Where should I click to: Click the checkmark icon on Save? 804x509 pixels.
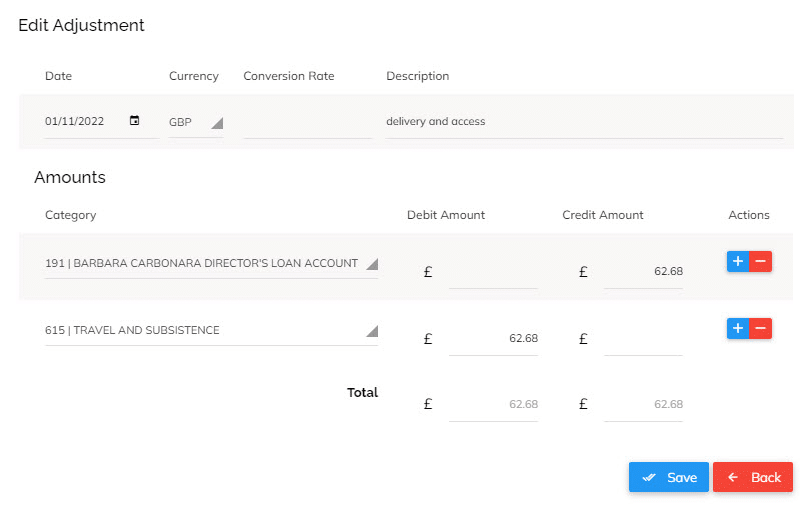649,477
